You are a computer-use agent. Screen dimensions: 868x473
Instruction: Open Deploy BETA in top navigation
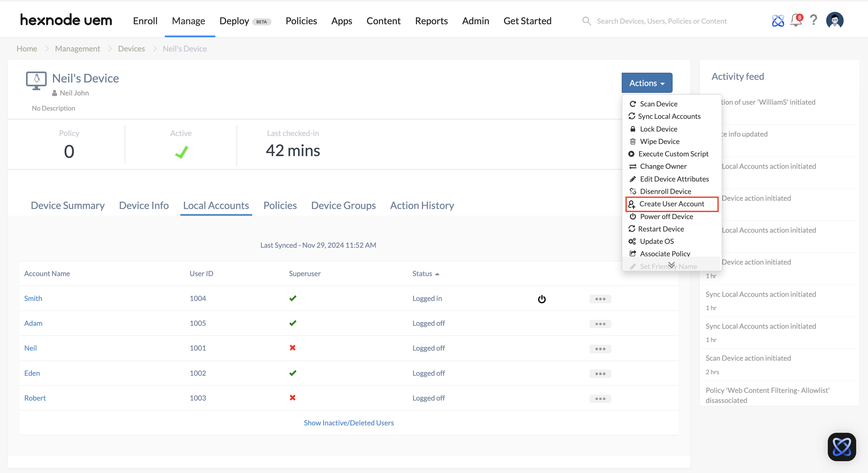[245, 21]
